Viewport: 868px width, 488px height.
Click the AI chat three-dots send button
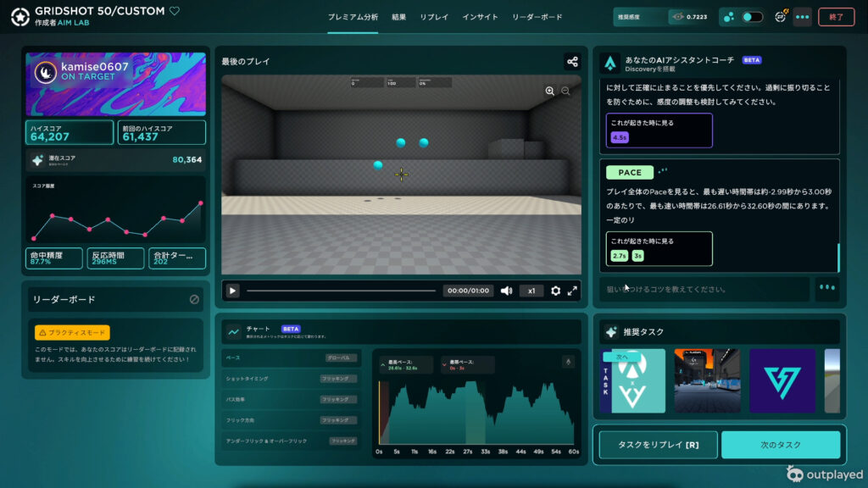[x=826, y=288]
